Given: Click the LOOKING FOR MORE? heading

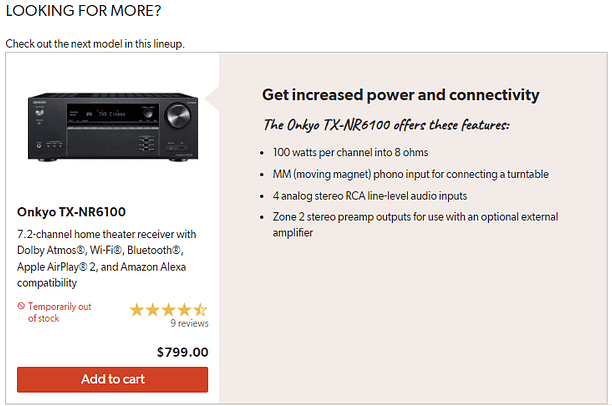Looking at the screenshot, I should 83,12.
